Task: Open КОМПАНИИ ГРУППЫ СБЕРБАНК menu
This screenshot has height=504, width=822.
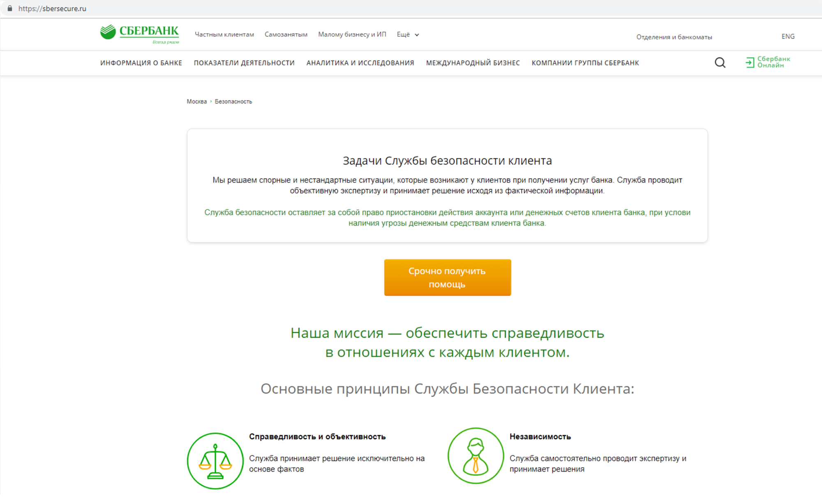Action: (585, 63)
